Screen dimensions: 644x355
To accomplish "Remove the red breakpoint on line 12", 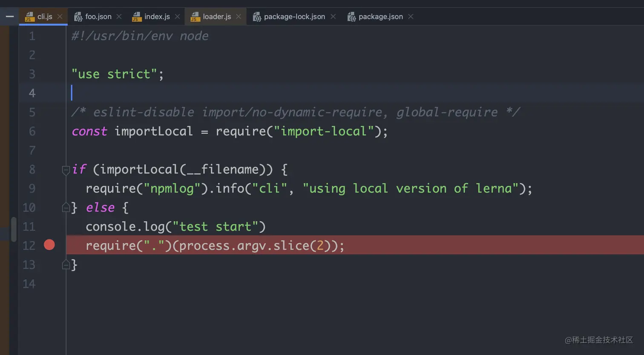I will coord(49,245).
